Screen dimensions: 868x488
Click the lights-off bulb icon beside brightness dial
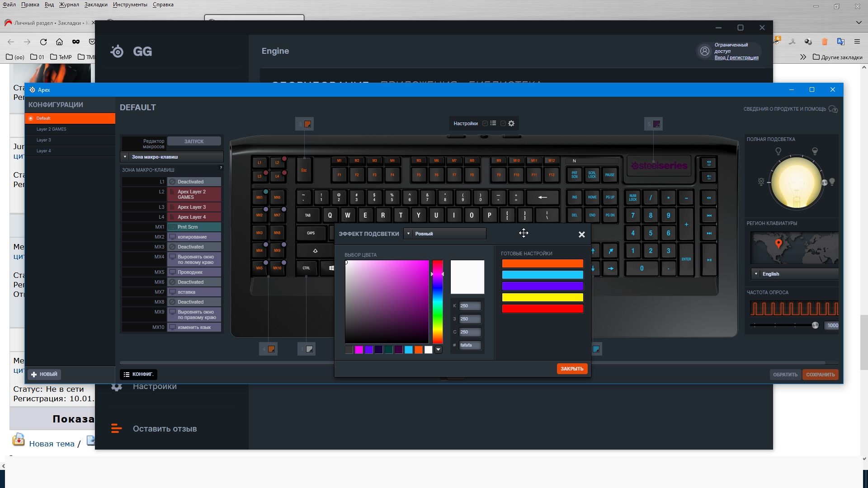pos(761,182)
